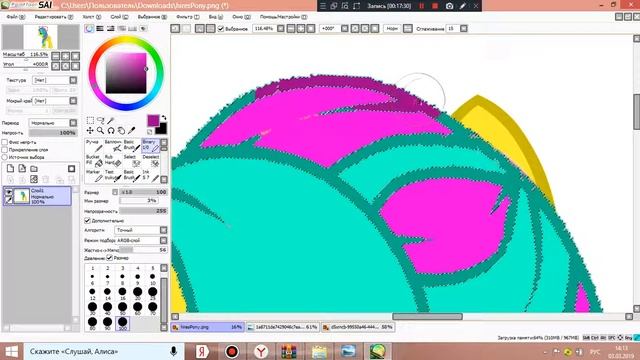Select the move layer tool
Image resolution: width=640 pixels, height=360 pixels.
(x=90, y=131)
